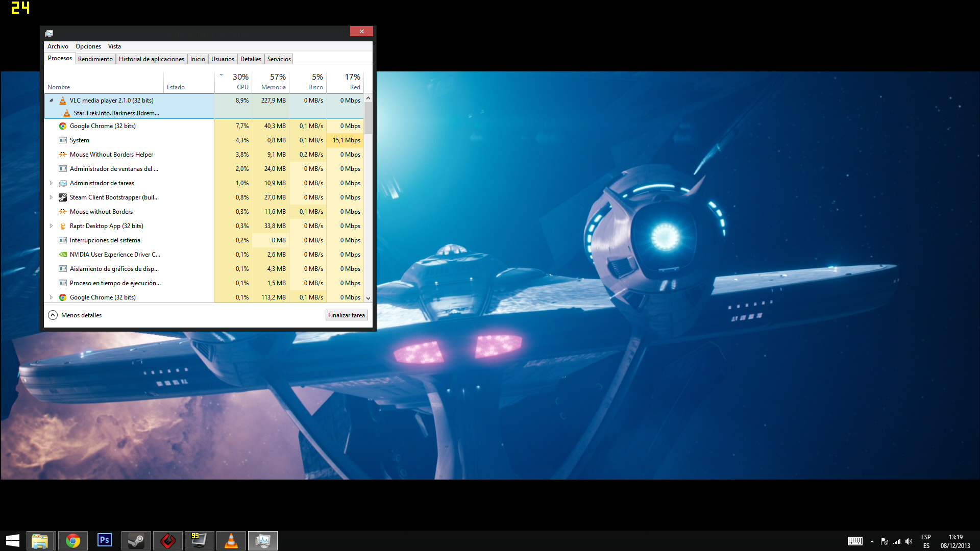This screenshot has height=551, width=980.
Task: Click the scrollbar down arrow in list
Action: (368, 298)
